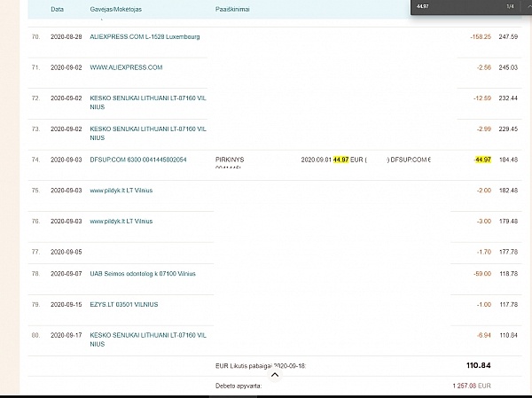
Task: Open the WWW.ALIEXPRESS.COM payee in row 71
Action: click(x=126, y=67)
